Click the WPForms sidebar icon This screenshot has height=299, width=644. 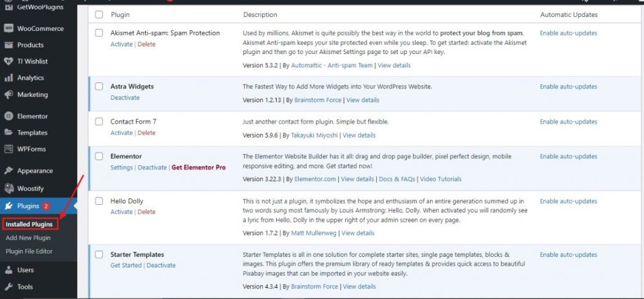pos(9,149)
